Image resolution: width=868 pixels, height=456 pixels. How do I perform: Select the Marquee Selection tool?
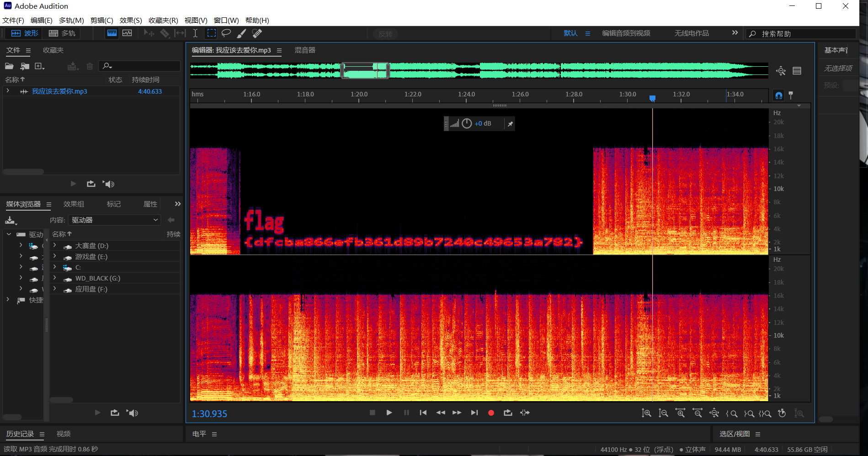(211, 33)
